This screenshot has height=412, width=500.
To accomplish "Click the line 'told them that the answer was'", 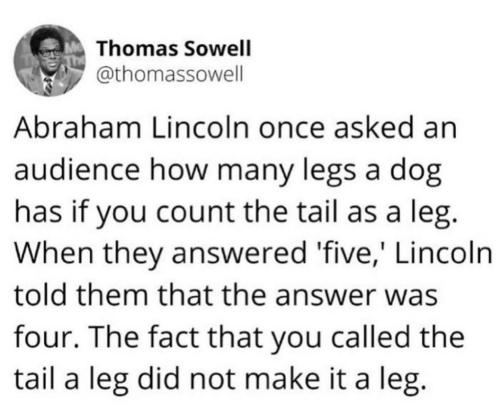I will pyautogui.click(x=226, y=295).
